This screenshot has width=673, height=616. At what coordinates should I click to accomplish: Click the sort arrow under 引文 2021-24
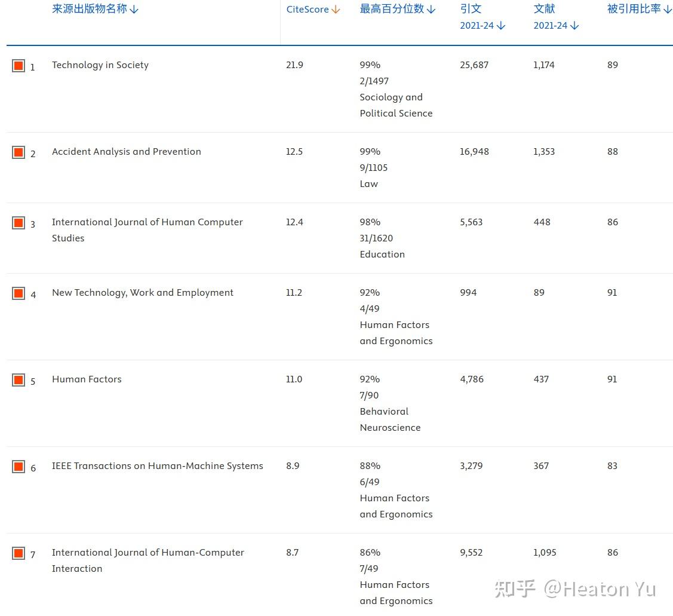[501, 26]
